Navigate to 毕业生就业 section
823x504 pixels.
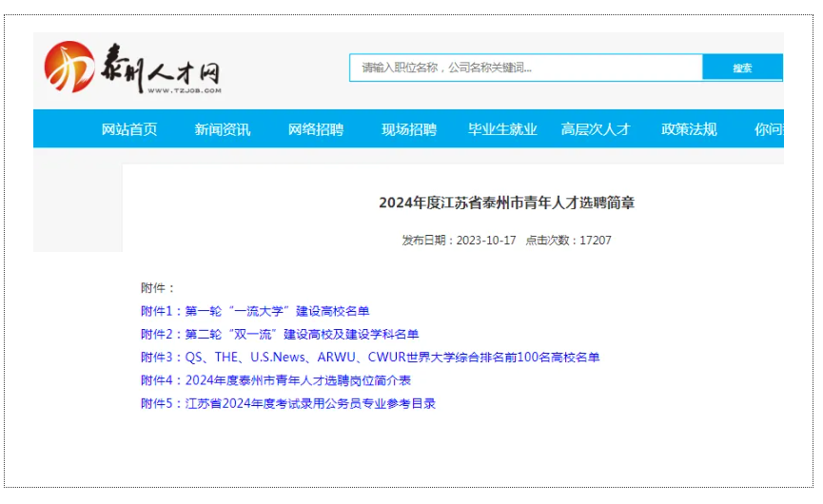[502, 129]
